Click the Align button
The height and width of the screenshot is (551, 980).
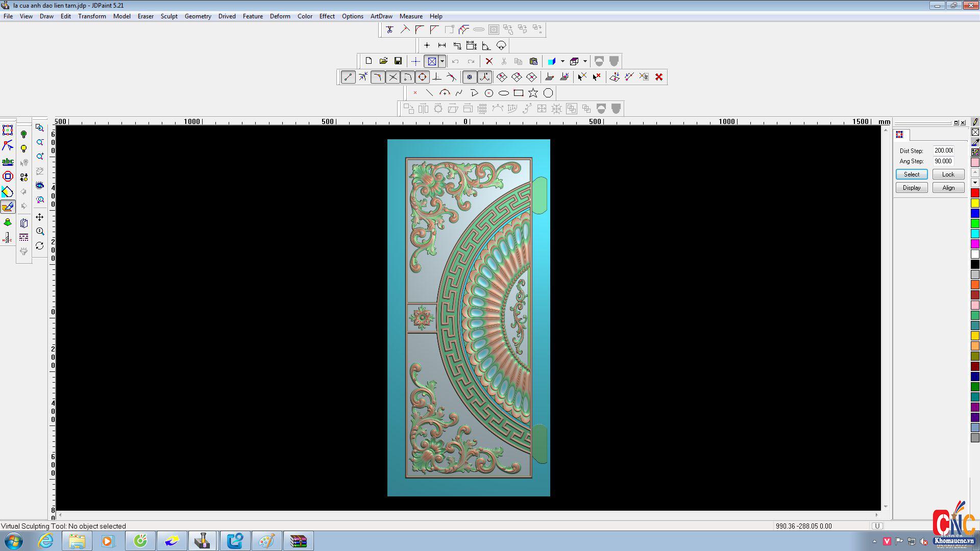coord(948,188)
